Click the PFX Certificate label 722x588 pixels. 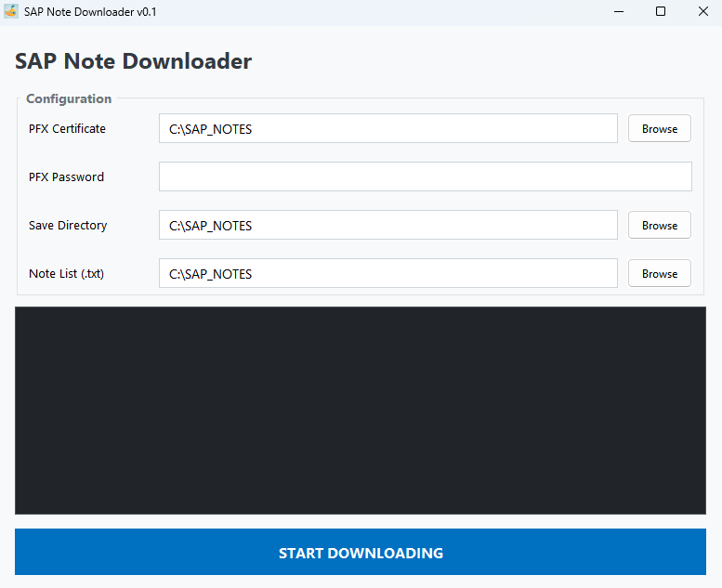pos(67,129)
